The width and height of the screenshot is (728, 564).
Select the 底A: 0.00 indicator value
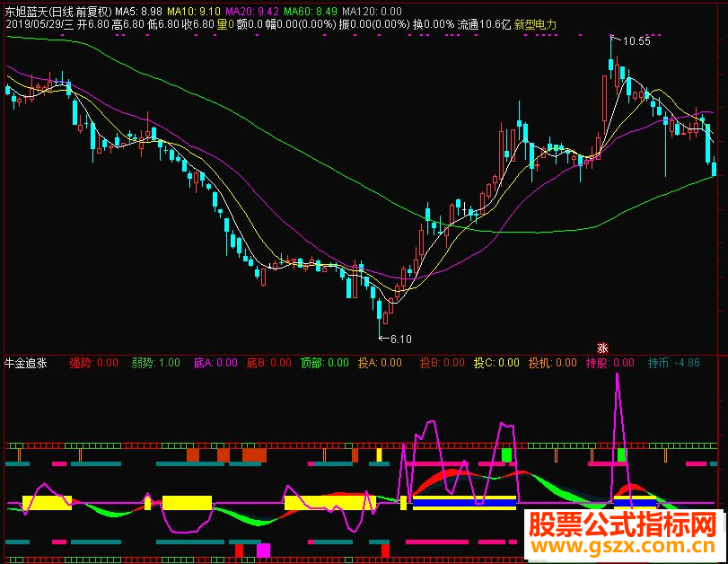tap(215, 363)
